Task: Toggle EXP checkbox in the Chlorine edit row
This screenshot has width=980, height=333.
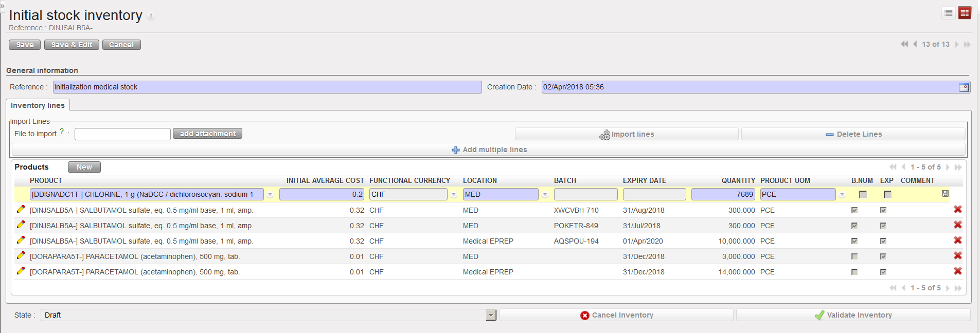Action: point(887,195)
